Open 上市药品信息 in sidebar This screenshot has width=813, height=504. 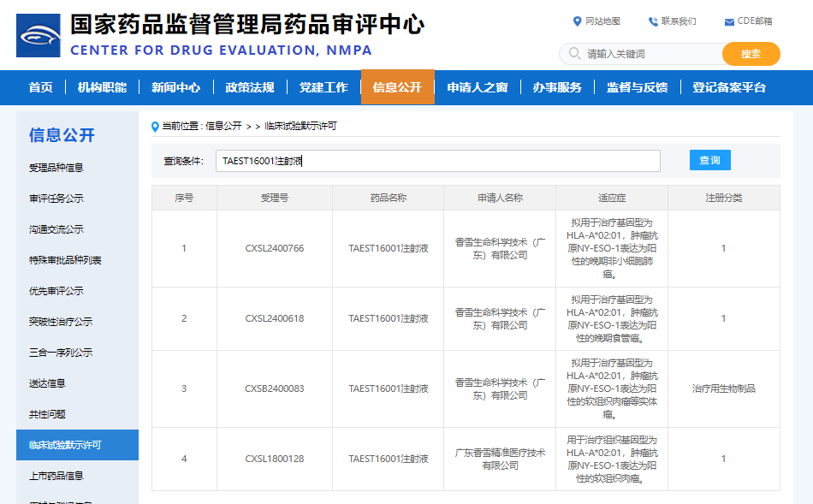click(x=56, y=476)
